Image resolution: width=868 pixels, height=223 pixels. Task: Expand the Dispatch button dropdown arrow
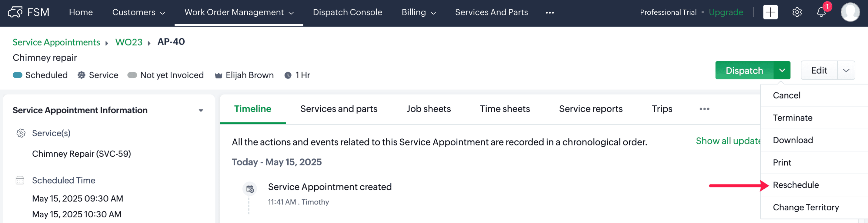point(782,70)
